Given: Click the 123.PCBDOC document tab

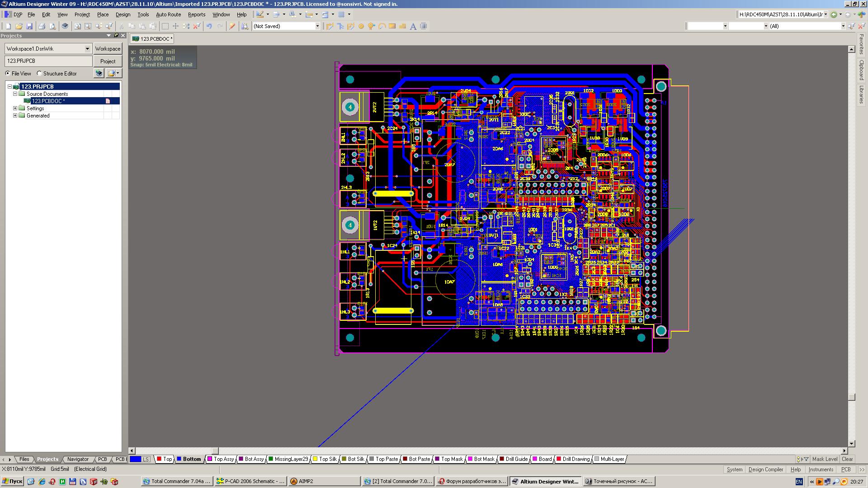Looking at the screenshot, I should 152,39.
